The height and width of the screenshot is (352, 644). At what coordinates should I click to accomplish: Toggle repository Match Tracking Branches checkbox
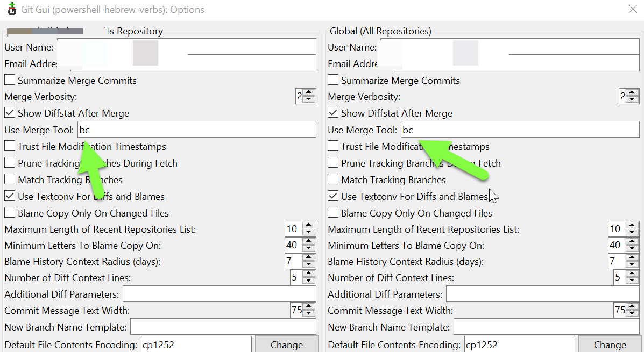pos(10,179)
